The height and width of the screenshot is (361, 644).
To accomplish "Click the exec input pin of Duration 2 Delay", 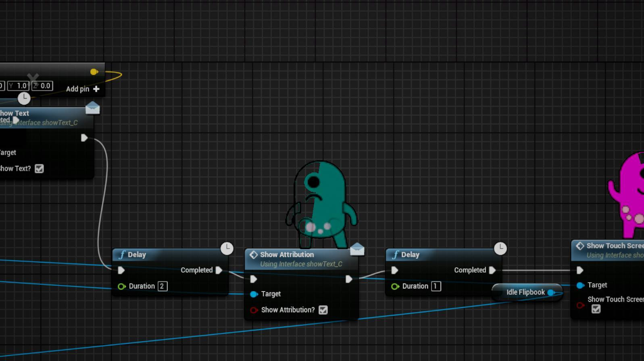I will (121, 270).
